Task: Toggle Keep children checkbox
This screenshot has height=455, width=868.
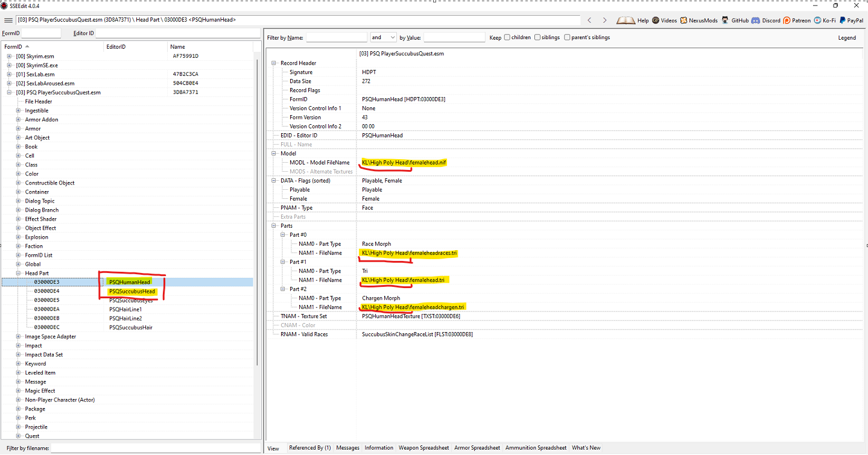Action: point(507,37)
